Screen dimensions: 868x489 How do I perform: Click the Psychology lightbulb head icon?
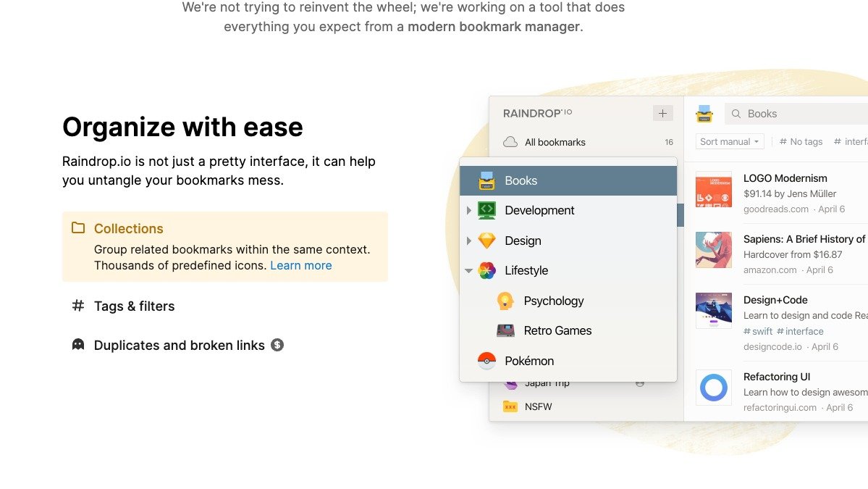coord(505,301)
